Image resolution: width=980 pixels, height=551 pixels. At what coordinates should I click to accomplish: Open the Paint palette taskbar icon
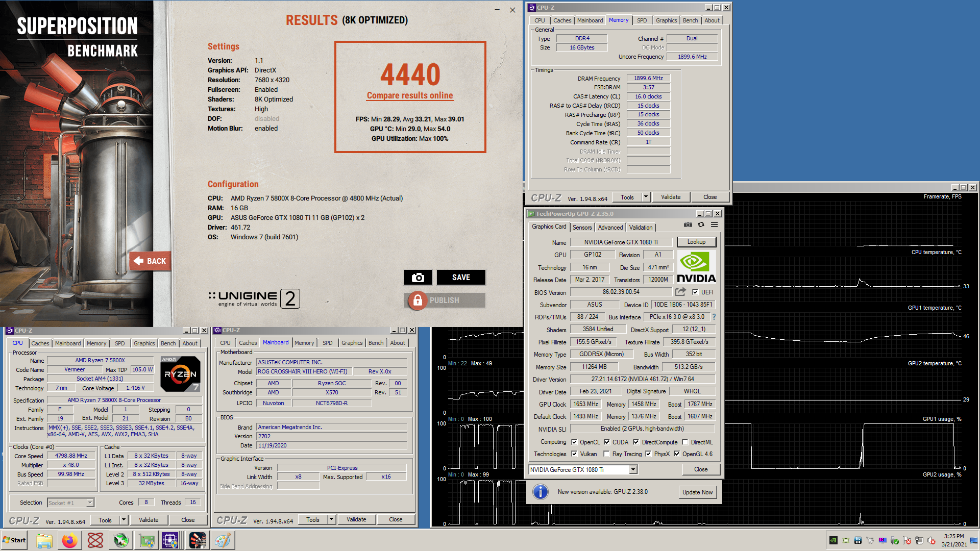223,540
